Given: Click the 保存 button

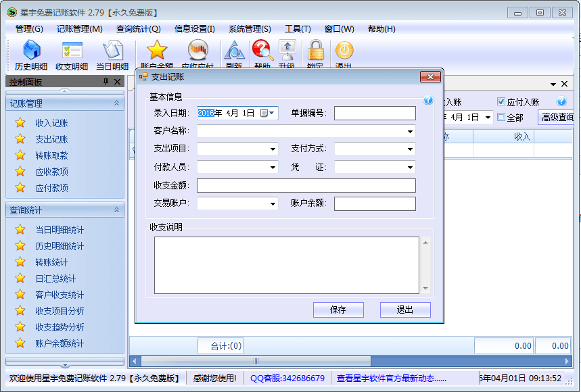Looking at the screenshot, I should coord(338,310).
